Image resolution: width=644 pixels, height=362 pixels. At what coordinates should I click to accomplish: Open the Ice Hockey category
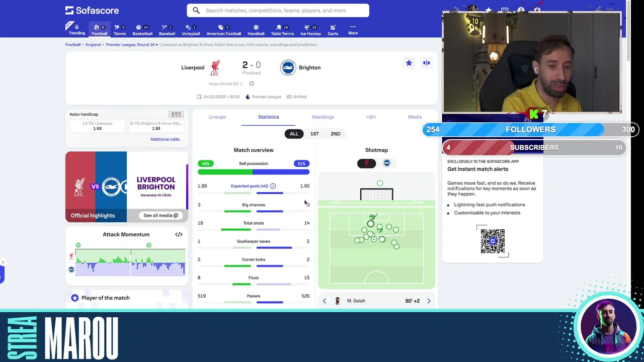pyautogui.click(x=310, y=29)
